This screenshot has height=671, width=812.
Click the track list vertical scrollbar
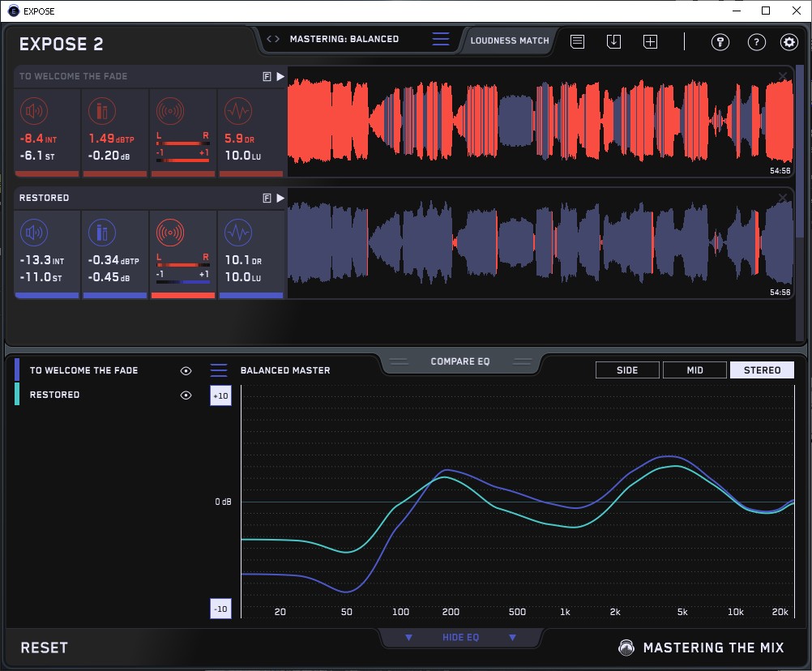[x=800, y=150]
